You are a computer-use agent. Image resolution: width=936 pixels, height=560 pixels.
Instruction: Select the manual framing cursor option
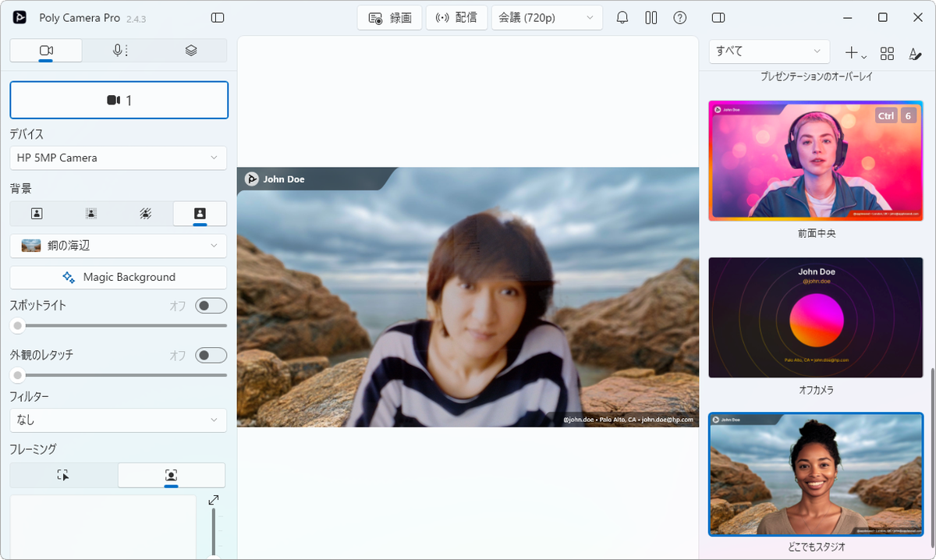click(x=64, y=475)
